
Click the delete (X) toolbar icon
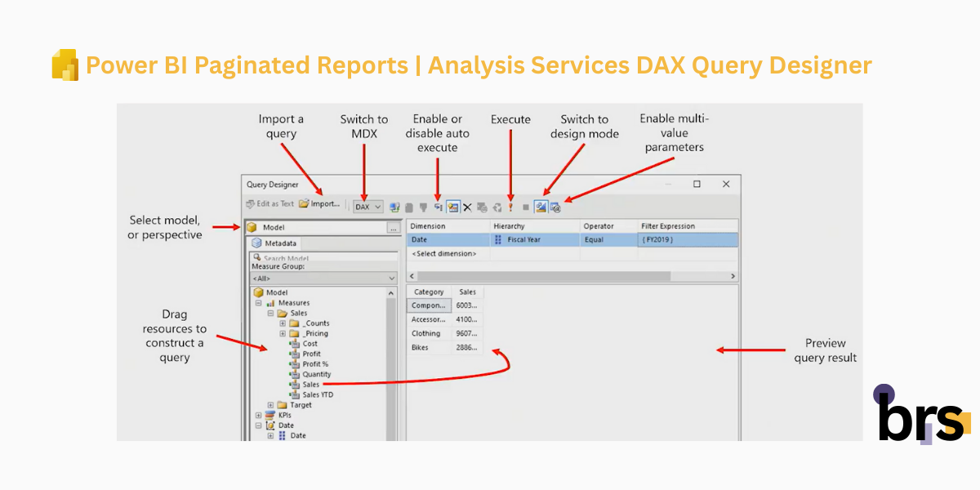tap(467, 207)
